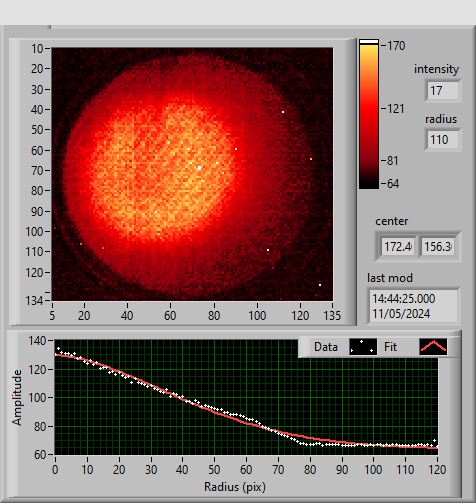Click the first center coordinate field
This screenshot has width=476, height=503.
(398, 247)
